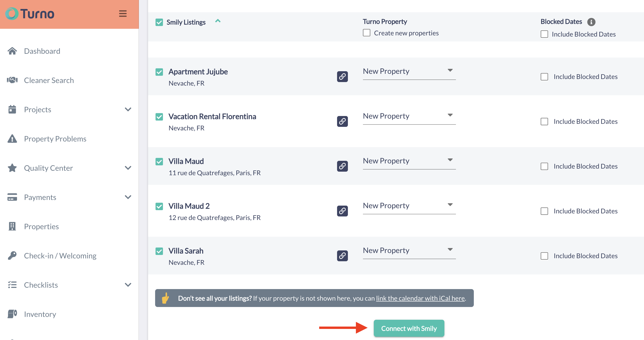This screenshot has height=340, width=644.
Task: Click the link icon for Apartment Jujube
Action: 342,76
